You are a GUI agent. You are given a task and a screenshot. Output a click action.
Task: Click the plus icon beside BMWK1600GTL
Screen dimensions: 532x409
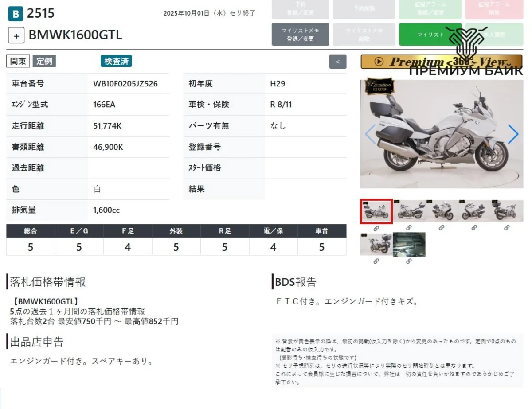pyautogui.click(x=16, y=35)
